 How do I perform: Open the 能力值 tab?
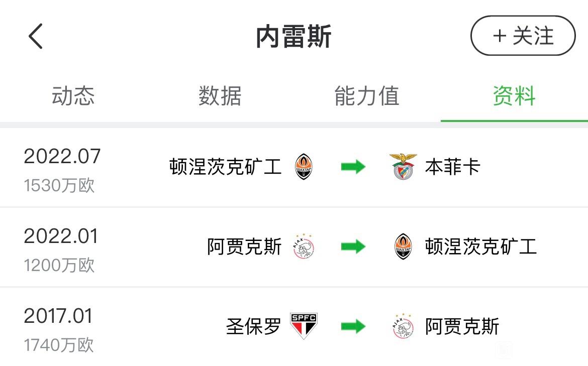[367, 96]
